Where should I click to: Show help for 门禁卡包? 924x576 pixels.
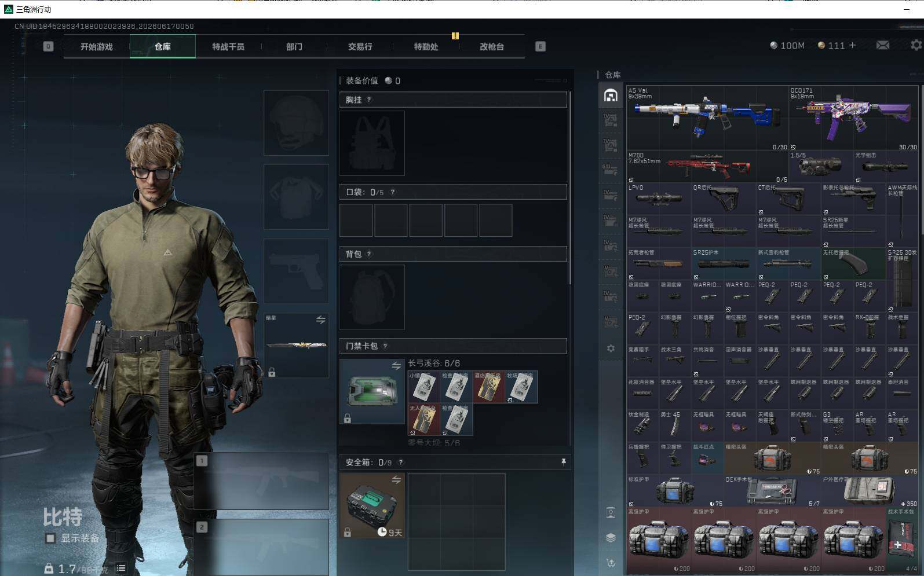point(385,346)
